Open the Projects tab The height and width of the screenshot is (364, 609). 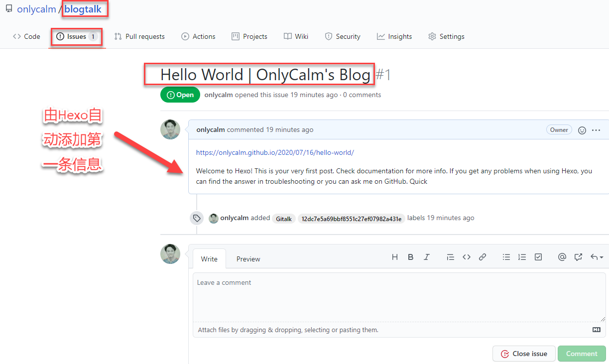coord(249,36)
